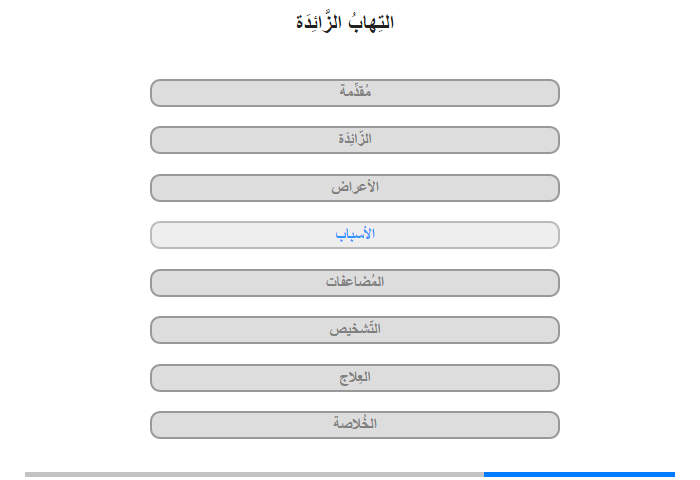Open the Causes topic in blue text
This screenshot has width=700, height=480.
(355, 235)
